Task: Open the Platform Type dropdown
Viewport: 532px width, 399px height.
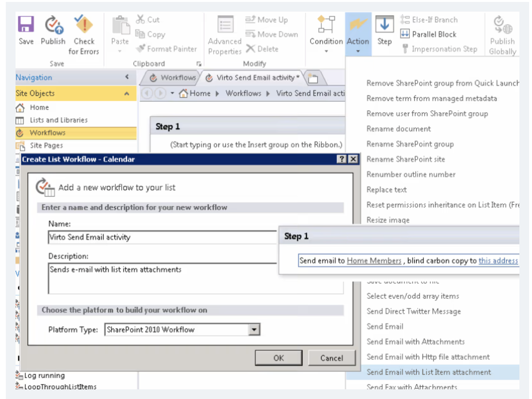Action: (254, 329)
